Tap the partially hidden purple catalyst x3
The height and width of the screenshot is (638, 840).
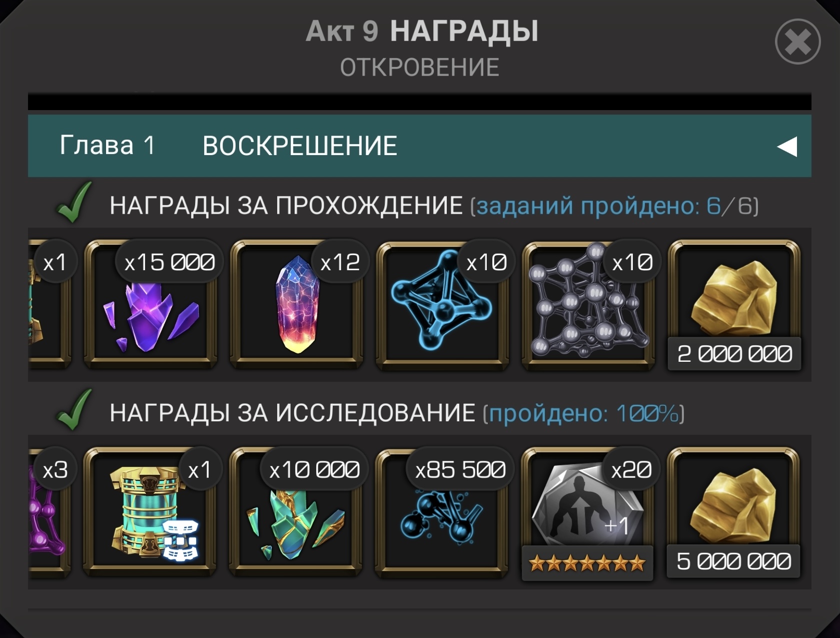(x=50, y=512)
